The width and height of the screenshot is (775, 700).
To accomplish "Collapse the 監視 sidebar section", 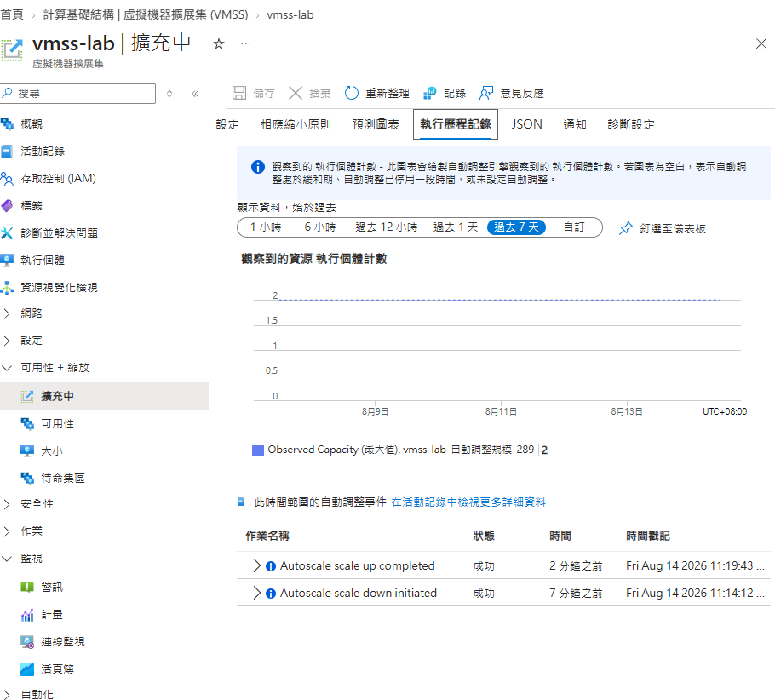I will point(7,558).
